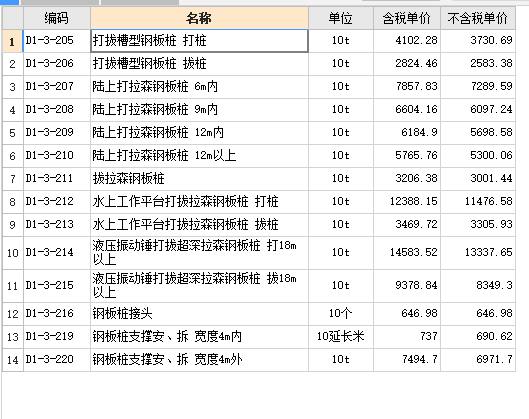Select code cell D1-3-215
The height and width of the screenshot is (419, 529).
(57, 286)
